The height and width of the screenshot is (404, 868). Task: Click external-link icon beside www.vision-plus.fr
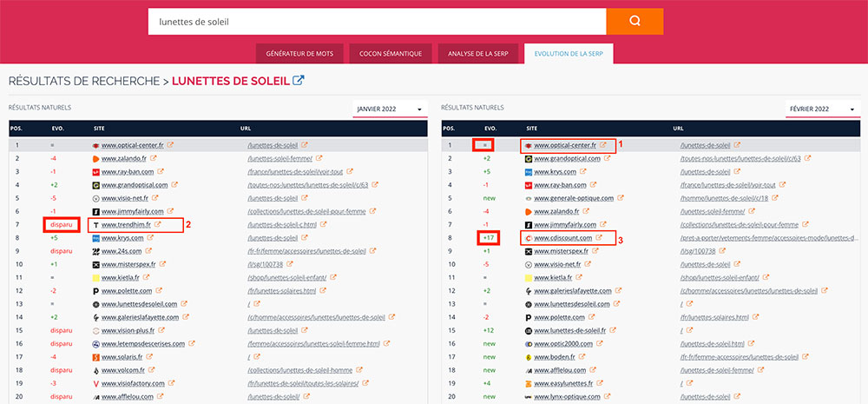(x=161, y=331)
